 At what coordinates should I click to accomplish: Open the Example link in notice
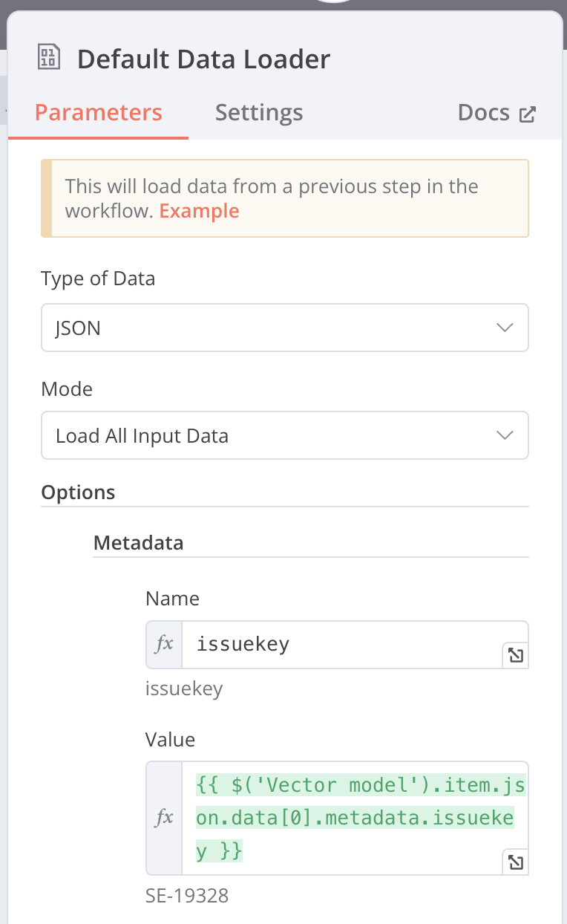[200, 211]
